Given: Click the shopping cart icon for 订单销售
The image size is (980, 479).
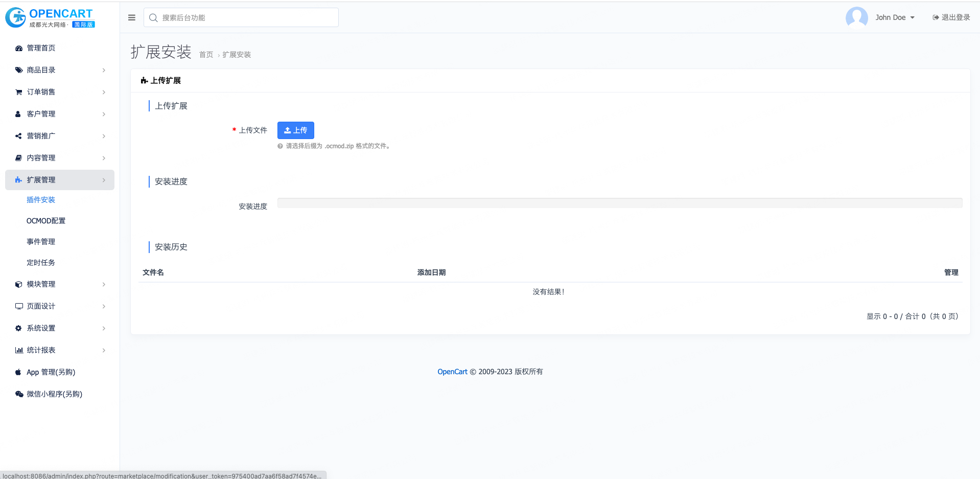Looking at the screenshot, I should (x=19, y=92).
